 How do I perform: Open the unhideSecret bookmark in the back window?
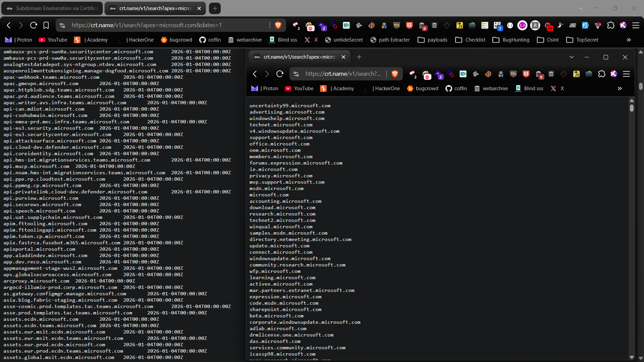[344, 40]
